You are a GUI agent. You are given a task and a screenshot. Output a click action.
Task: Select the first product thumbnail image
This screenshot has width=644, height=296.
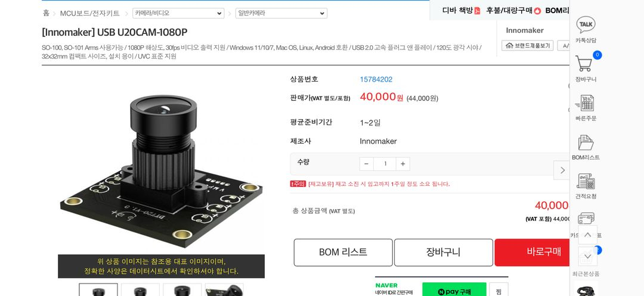(98, 289)
